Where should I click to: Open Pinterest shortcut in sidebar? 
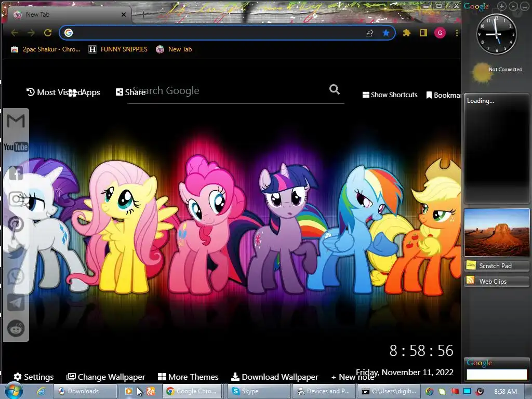(16, 224)
